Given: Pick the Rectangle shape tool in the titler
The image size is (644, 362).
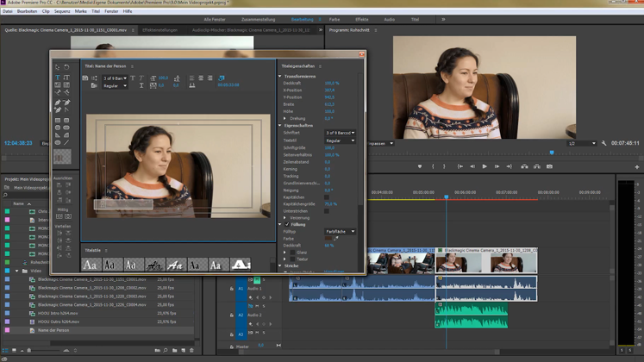Looking at the screenshot, I should [x=58, y=120].
